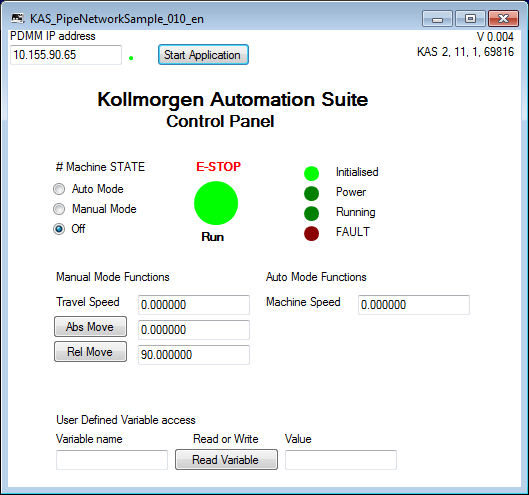This screenshot has width=529, height=495.
Task: Focus the Machine Speed input field
Action: (414, 305)
